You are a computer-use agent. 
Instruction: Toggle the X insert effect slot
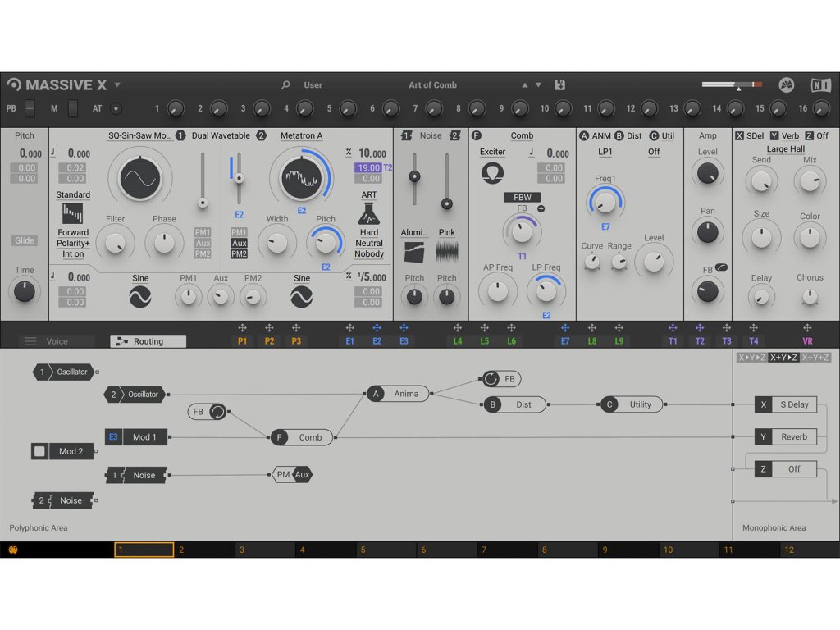click(739, 135)
